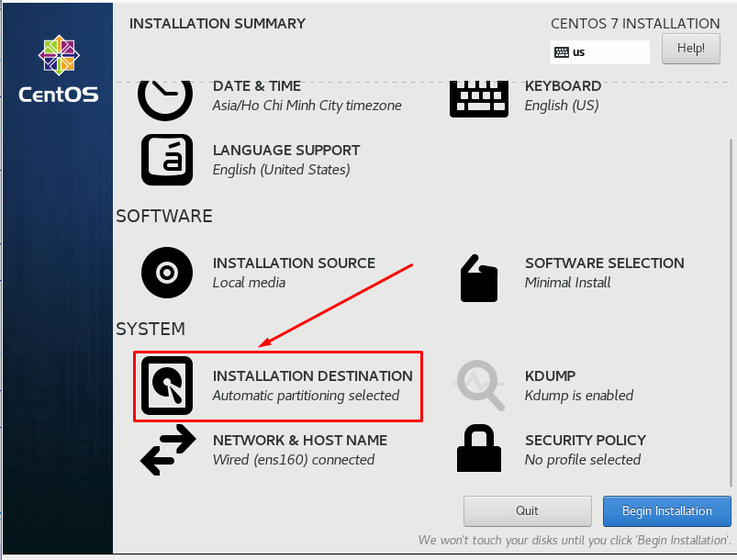Click the Keyboard layout icon
This screenshot has height=560, width=737.
click(478, 99)
